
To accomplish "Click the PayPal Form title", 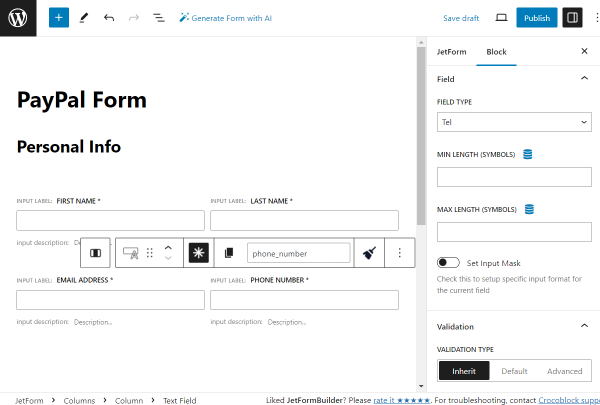I will pos(82,100).
